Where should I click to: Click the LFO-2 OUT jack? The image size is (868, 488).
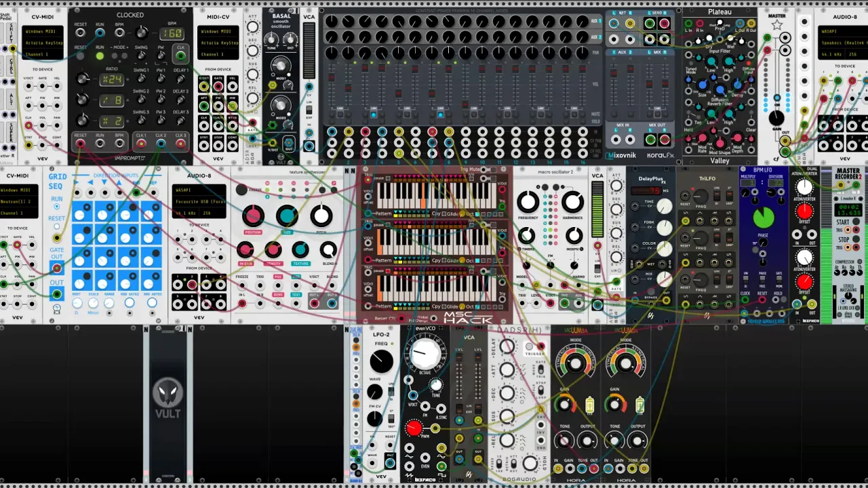(x=390, y=462)
